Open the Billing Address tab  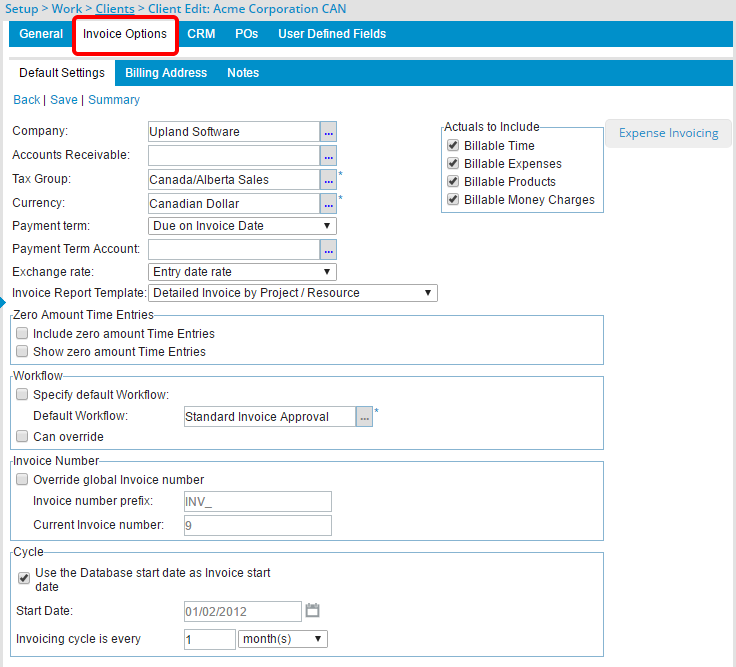point(166,73)
